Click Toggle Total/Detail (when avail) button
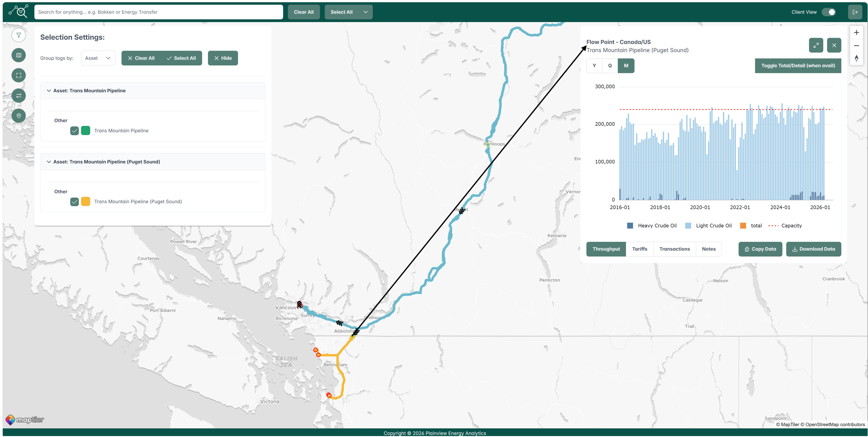The height and width of the screenshot is (437, 868). pyautogui.click(x=798, y=66)
